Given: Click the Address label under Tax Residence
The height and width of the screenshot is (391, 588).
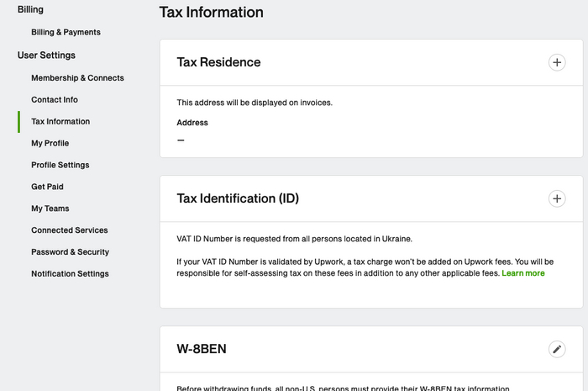Looking at the screenshot, I should [x=192, y=123].
